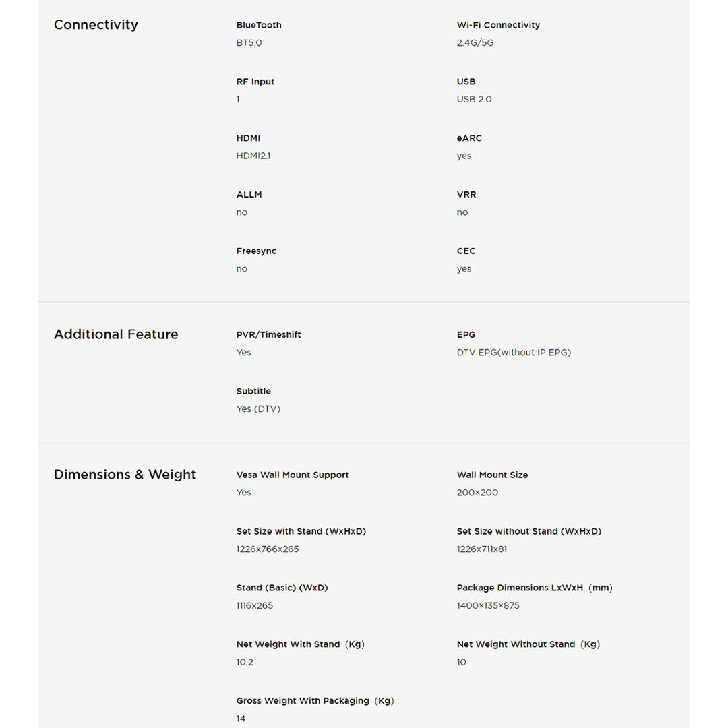Click the Additional Feature section heading
The height and width of the screenshot is (728, 728).
coord(116,334)
